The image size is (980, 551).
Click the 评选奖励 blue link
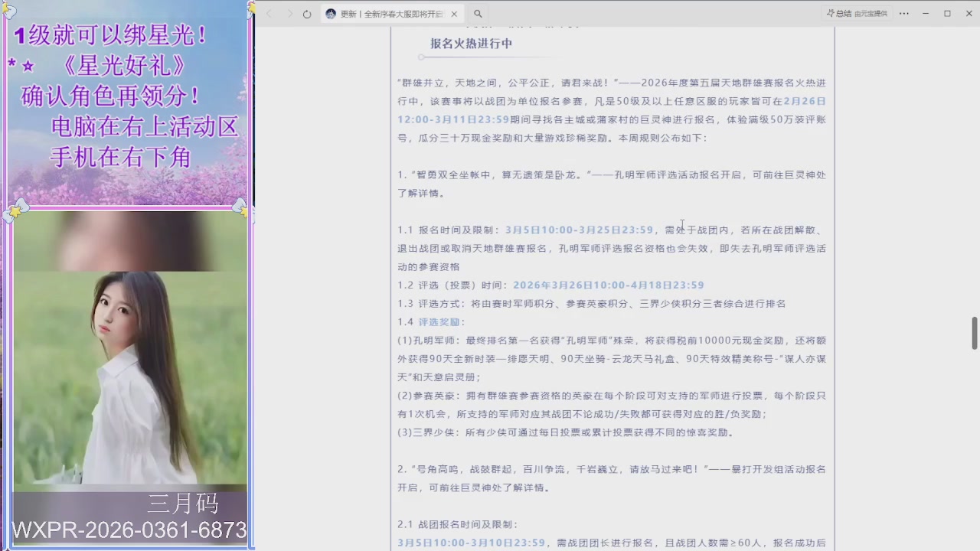[x=440, y=321]
